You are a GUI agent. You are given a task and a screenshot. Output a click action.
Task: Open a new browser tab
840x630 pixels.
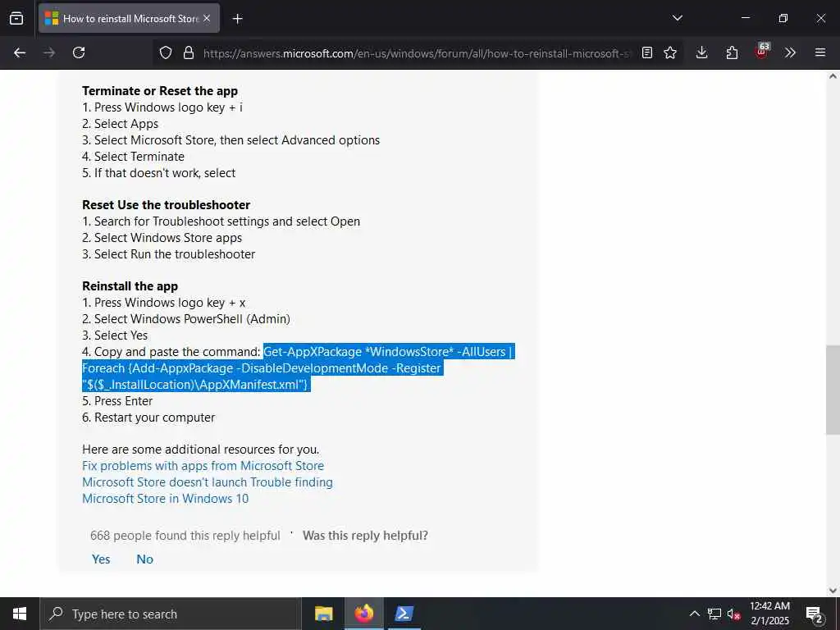click(x=237, y=19)
